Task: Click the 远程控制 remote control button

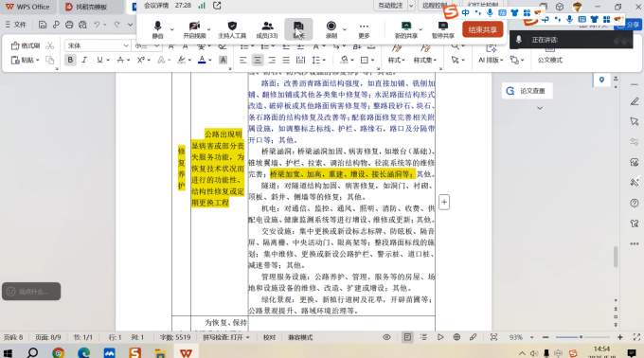Action: click(x=435, y=6)
